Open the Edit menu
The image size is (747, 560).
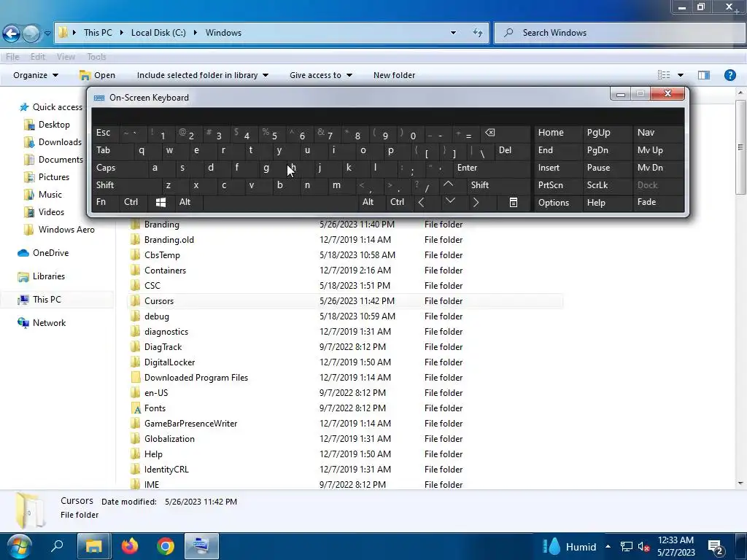pyautogui.click(x=38, y=57)
